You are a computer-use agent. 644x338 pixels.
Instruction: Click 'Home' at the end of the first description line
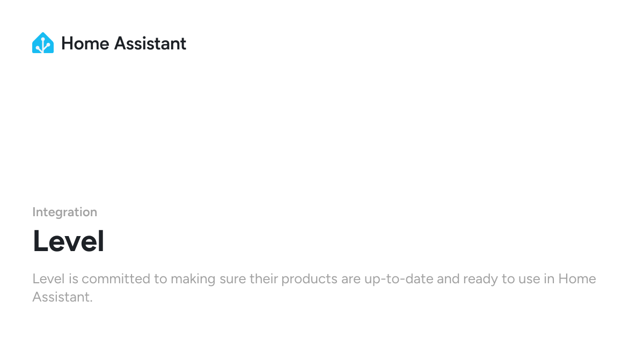pos(577,279)
